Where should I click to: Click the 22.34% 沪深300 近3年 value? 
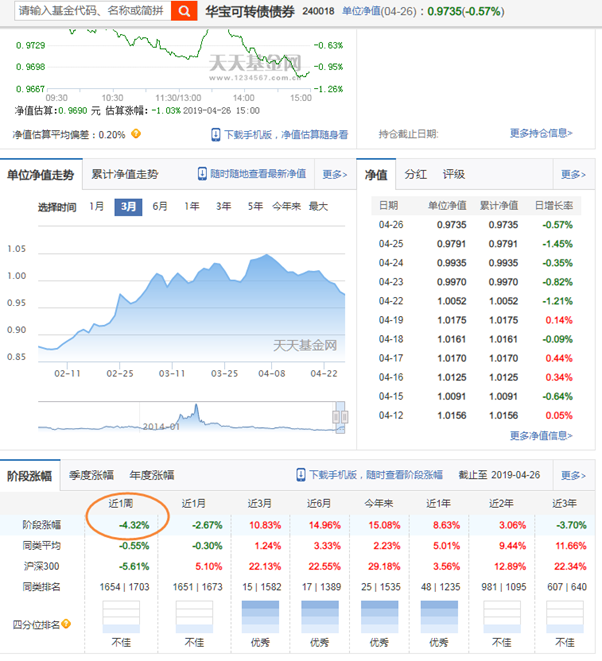(x=570, y=566)
